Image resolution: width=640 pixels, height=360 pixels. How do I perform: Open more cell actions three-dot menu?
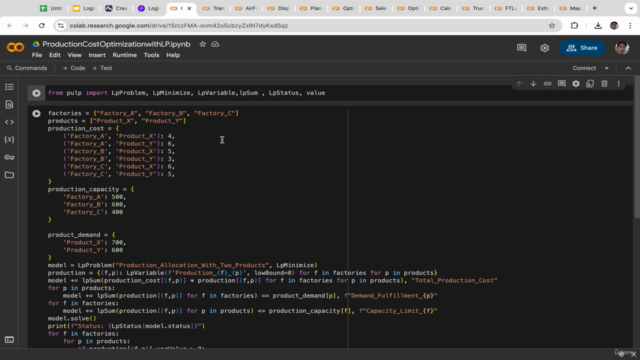tap(618, 84)
